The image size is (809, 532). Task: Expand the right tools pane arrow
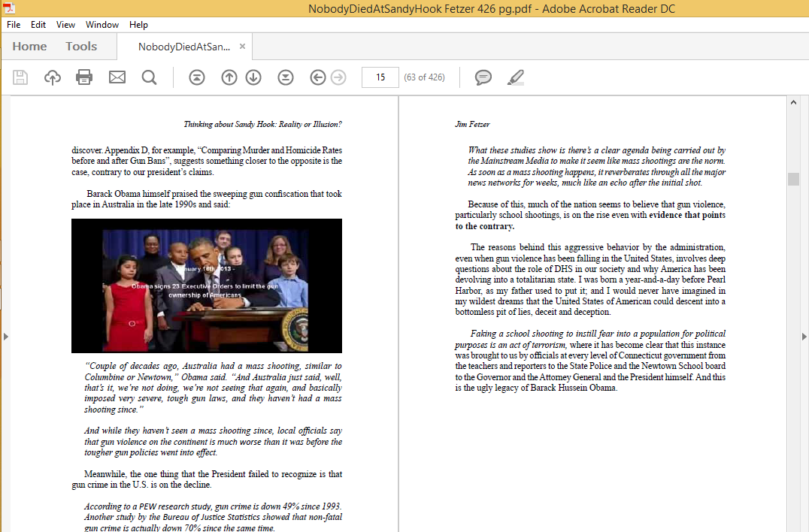coord(804,337)
